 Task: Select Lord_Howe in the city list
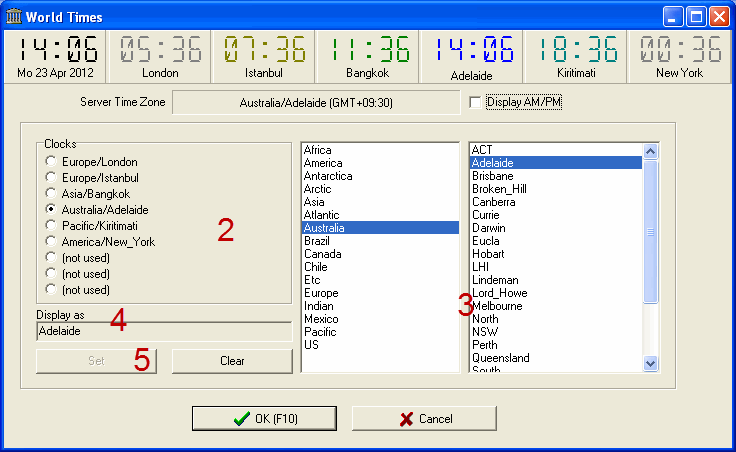[x=556, y=293]
